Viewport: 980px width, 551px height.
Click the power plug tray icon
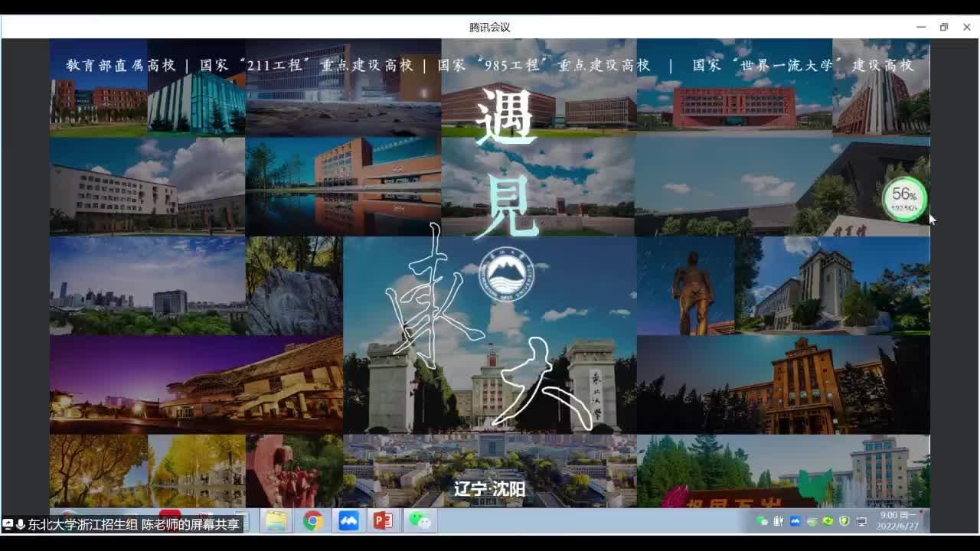(x=779, y=521)
